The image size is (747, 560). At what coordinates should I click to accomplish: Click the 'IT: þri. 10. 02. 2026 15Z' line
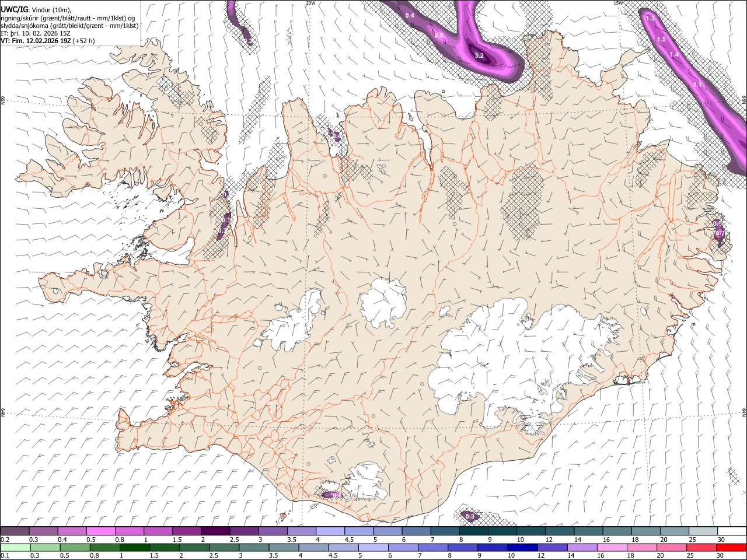point(36,33)
